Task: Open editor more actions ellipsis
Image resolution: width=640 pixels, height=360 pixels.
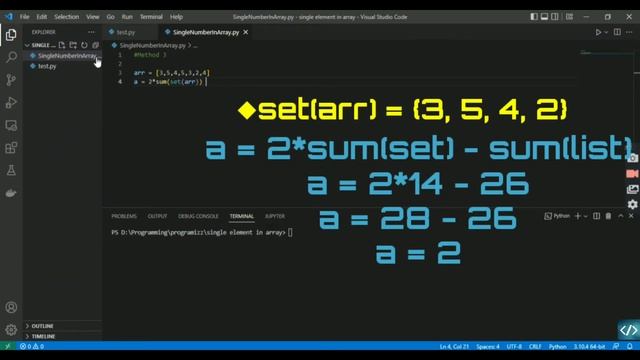Action: [x=629, y=32]
